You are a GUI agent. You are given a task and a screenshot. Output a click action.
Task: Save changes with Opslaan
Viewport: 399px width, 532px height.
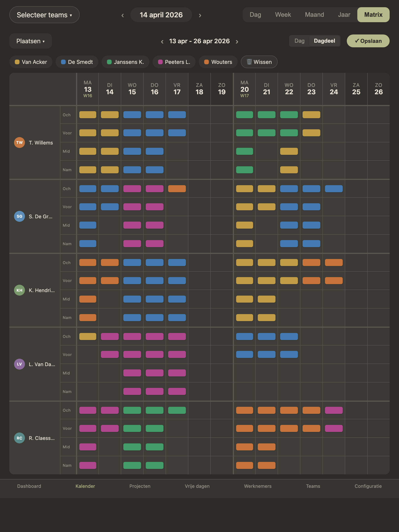pyautogui.click(x=368, y=41)
